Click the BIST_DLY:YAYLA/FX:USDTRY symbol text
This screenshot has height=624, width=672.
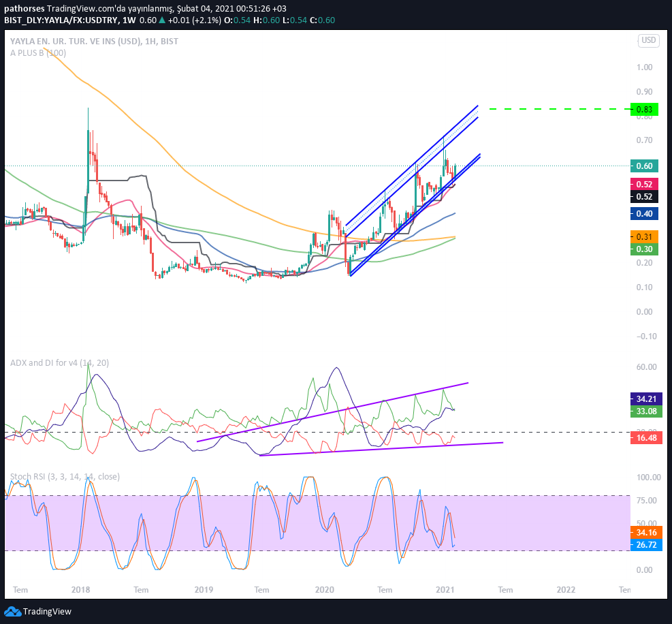point(61,20)
